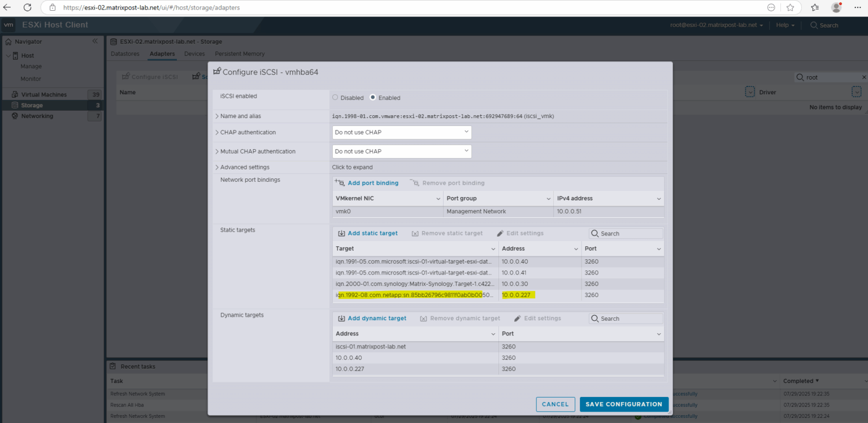Open the Help menu

click(x=784, y=25)
